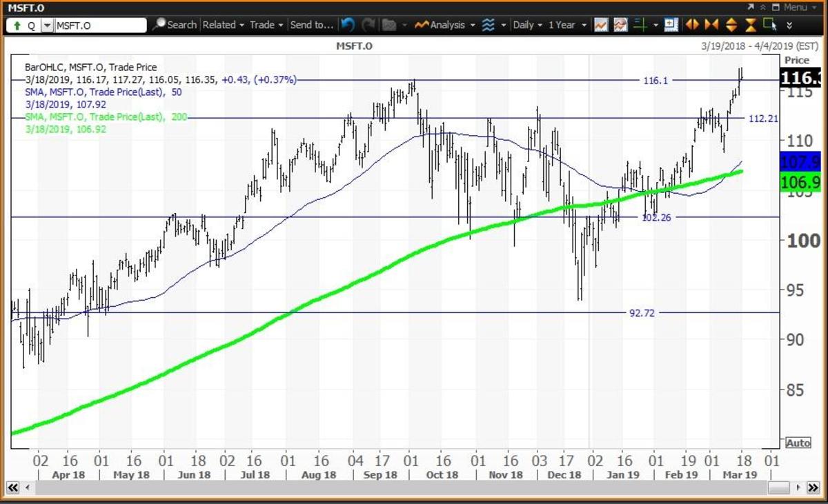
Task: Click the pop-out arrow icon in title bar
Action: pyautogui.click(x=751, y=7)
